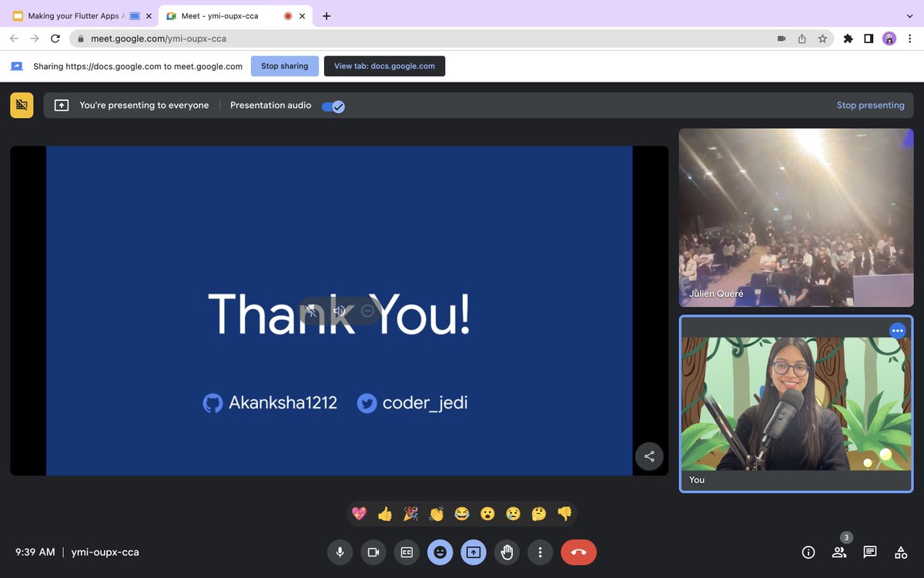Open more options three-dot menu
924x578 pixels.
point(541,552)
